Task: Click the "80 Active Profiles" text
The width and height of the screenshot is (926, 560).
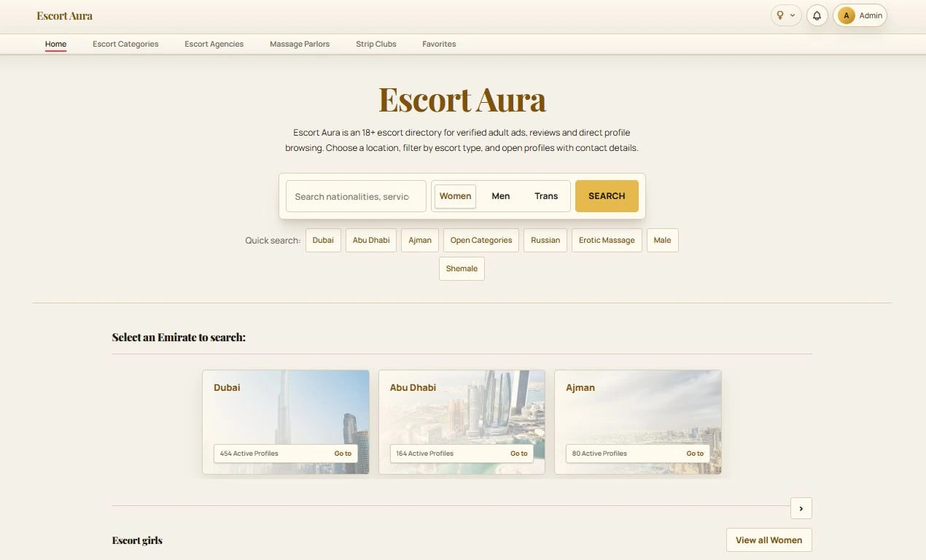Action: tap(599, 454)
